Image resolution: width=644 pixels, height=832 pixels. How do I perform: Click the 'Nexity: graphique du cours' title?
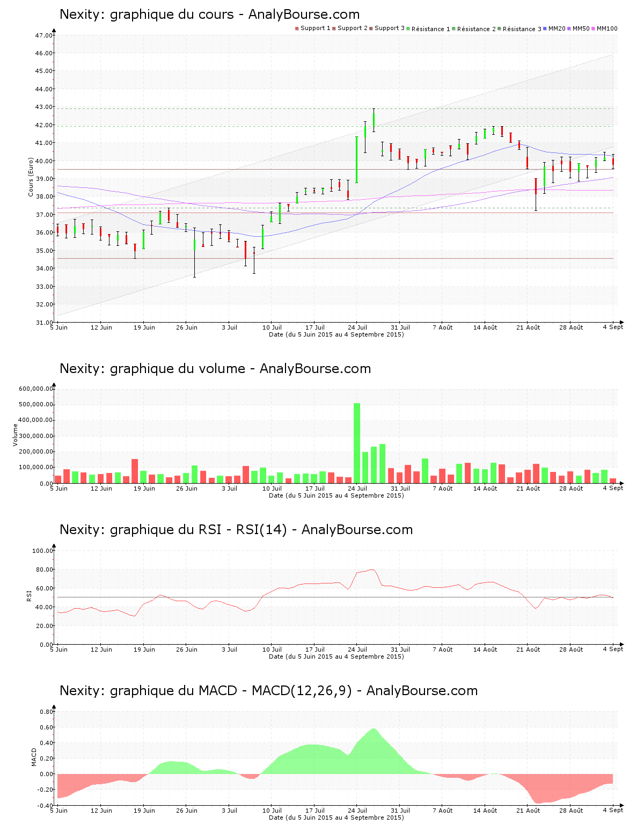pyautogui.click(x=209, y=14)
